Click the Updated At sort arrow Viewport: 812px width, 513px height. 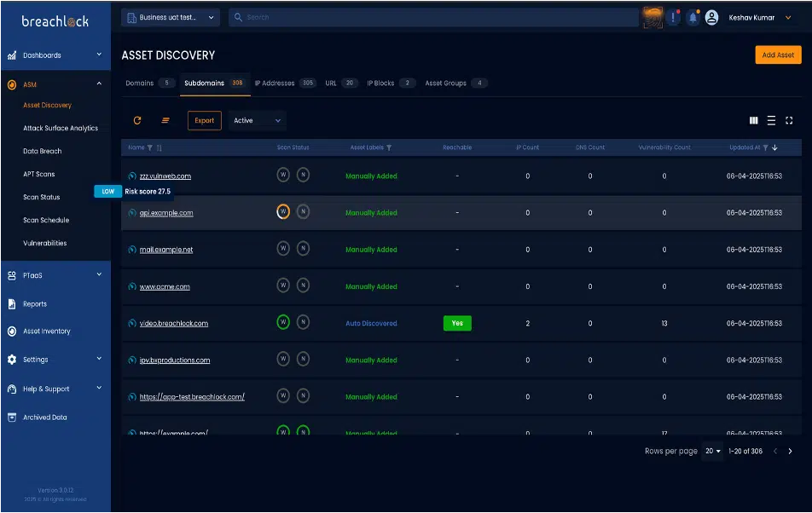774,148
